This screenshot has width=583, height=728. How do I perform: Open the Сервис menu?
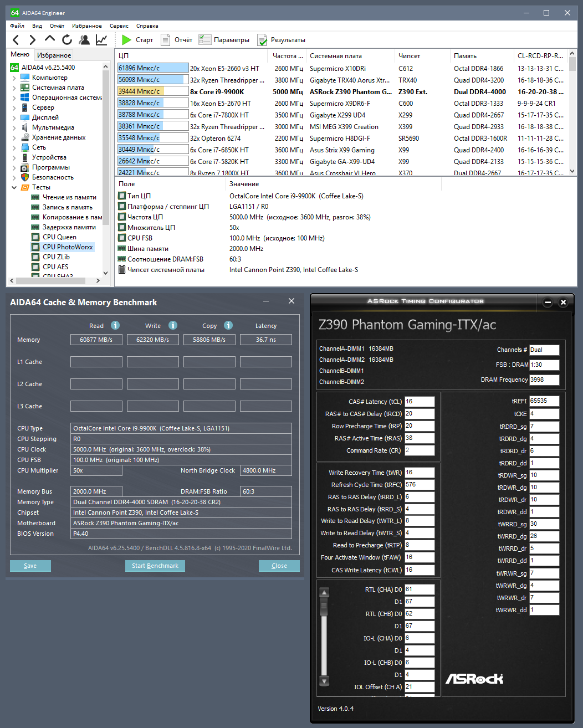[x=119, y=25]
